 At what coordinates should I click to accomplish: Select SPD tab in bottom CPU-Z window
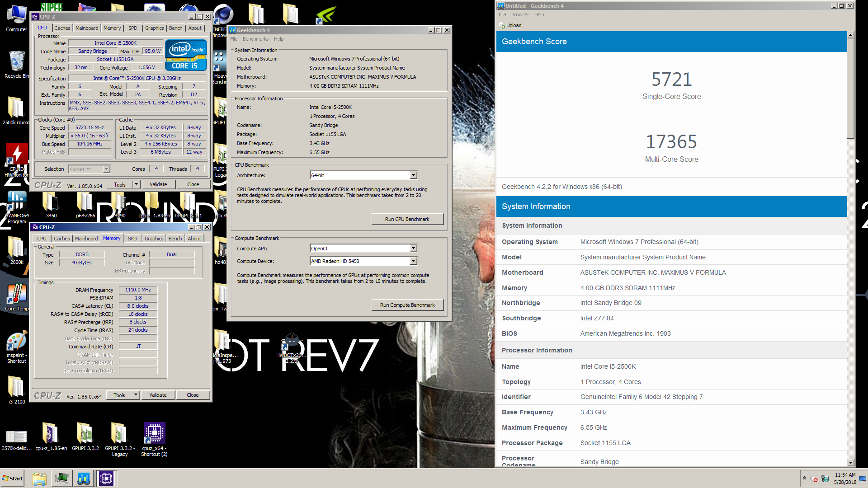tap(132, 239)
